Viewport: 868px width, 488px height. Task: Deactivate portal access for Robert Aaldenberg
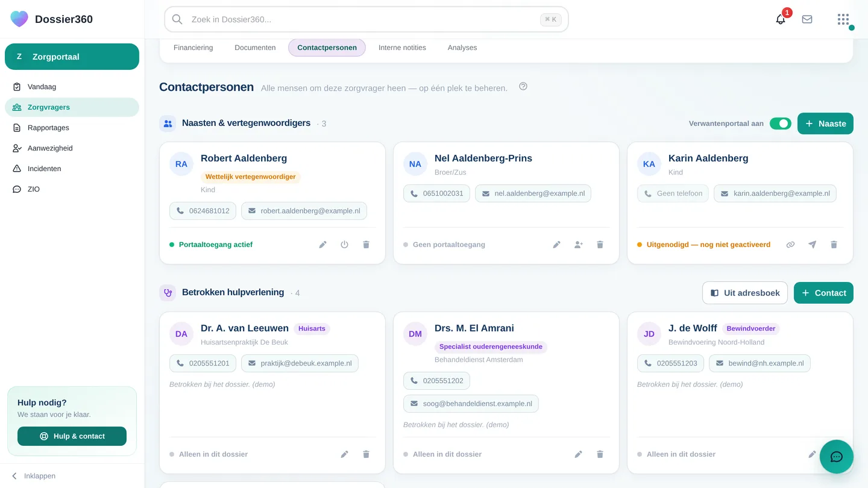pyautogui.click(x=345, y=245)
